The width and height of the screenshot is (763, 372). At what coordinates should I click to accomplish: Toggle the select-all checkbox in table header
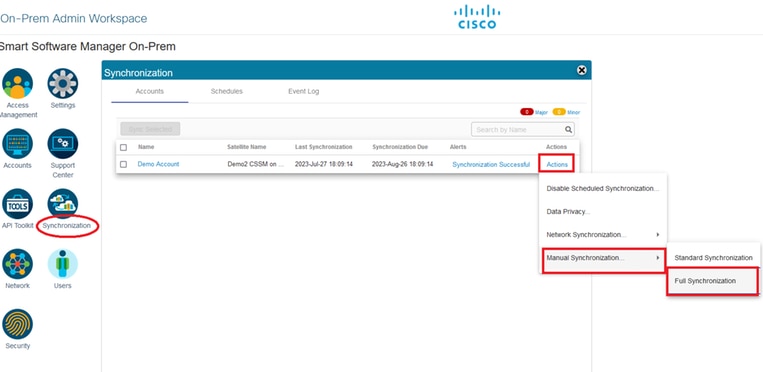click(x=123, y=147)
